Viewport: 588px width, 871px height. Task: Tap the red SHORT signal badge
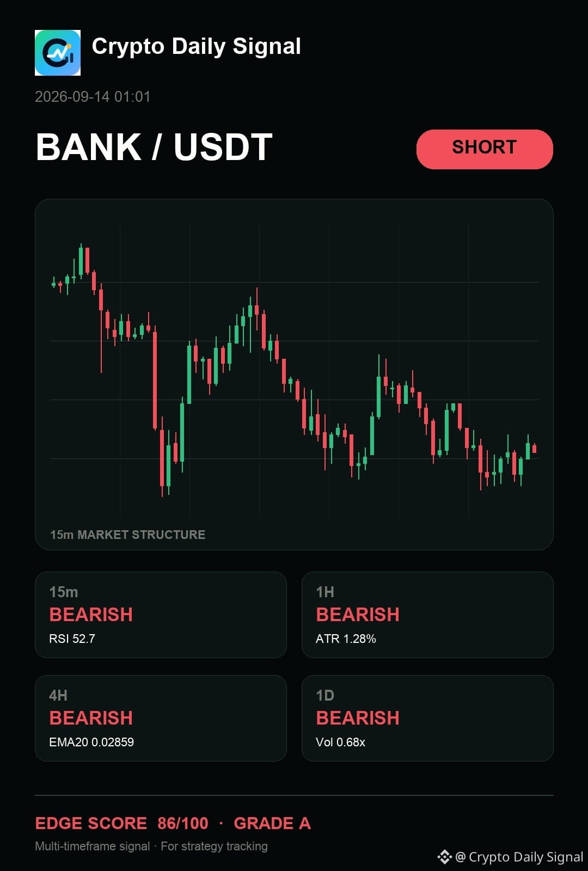coord(485,149)
